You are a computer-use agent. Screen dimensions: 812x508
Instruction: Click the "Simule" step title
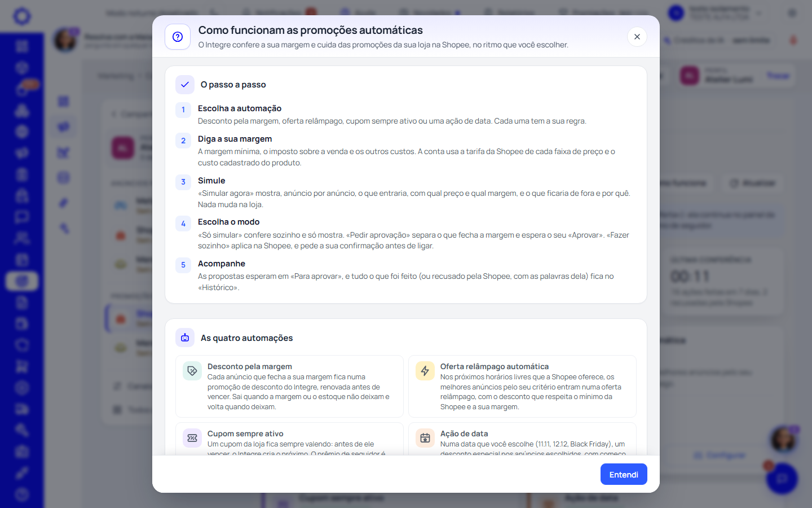211,181
